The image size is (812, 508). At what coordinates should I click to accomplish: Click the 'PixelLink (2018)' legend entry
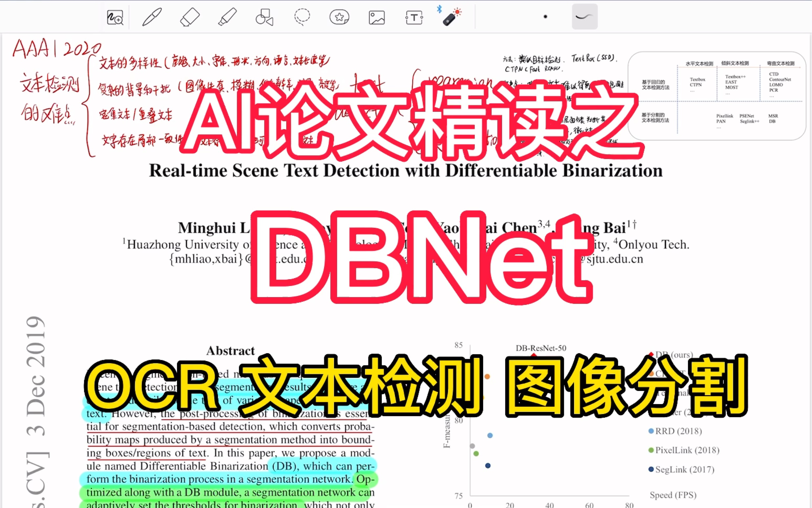click(684, 450)
